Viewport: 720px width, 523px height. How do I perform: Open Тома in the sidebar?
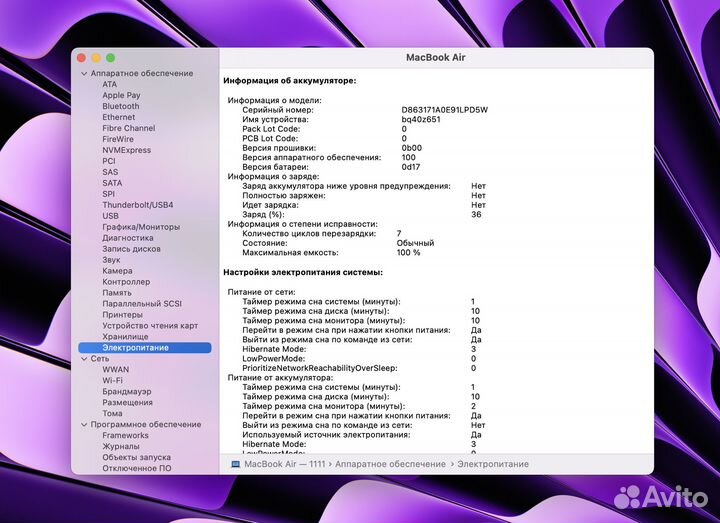(x=112, y=414)
